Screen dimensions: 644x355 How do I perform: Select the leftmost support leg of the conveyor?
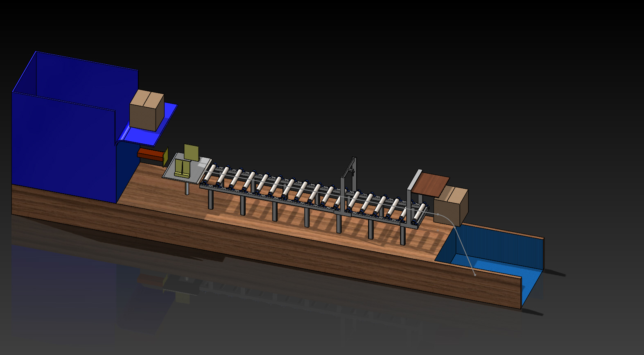[x=210, y=200]
